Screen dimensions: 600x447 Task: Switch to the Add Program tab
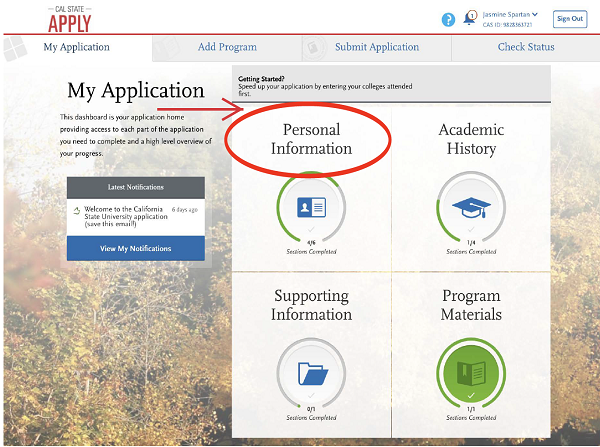click(227, 47)
